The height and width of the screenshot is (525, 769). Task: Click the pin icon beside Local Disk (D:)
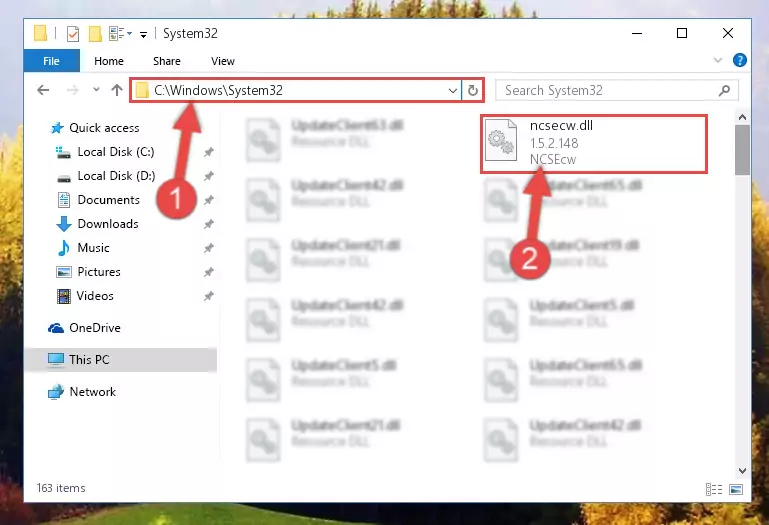pos(209,176)
